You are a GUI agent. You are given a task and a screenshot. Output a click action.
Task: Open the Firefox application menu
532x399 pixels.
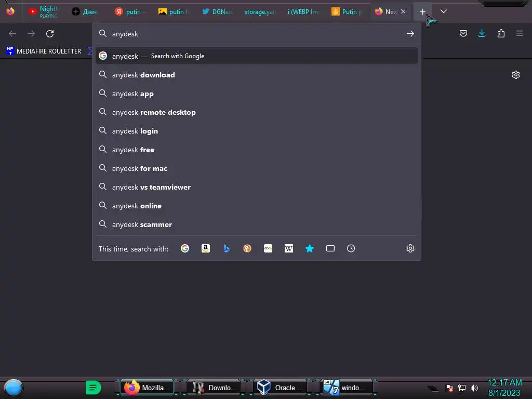(x=520, y=33)
